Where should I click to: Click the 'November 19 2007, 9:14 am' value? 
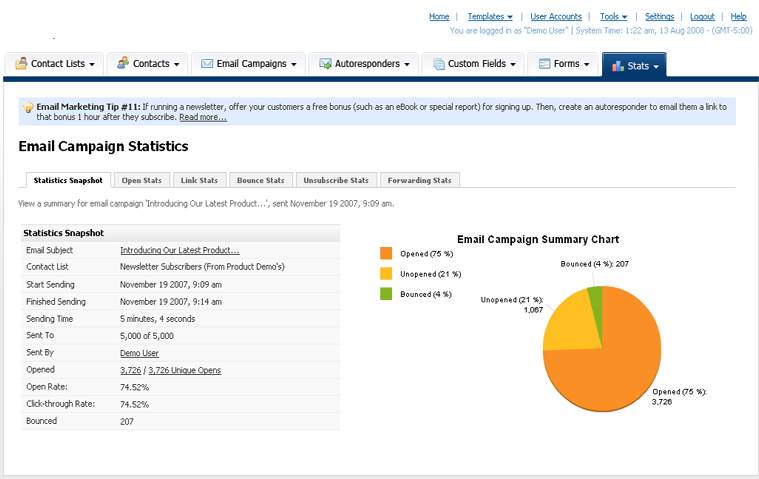171,301
